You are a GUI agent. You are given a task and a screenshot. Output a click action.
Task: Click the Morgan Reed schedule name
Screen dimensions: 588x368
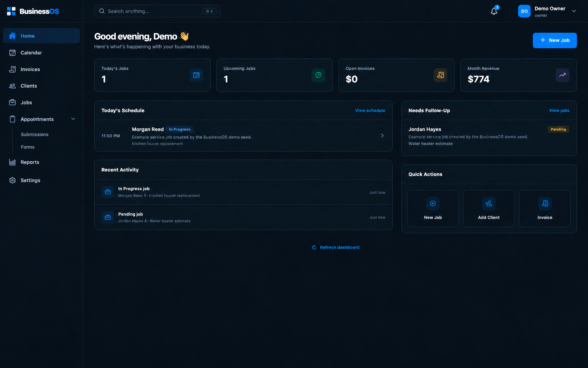point(148,129)
